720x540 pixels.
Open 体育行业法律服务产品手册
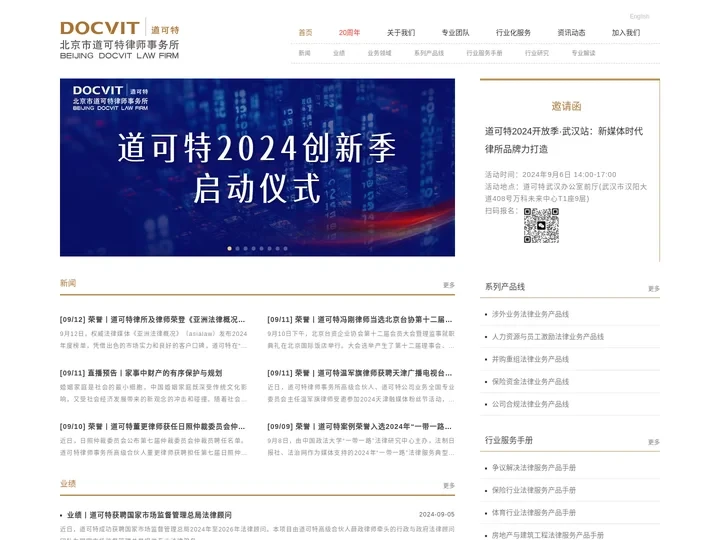pyautogui.click(x=534, y=513)
